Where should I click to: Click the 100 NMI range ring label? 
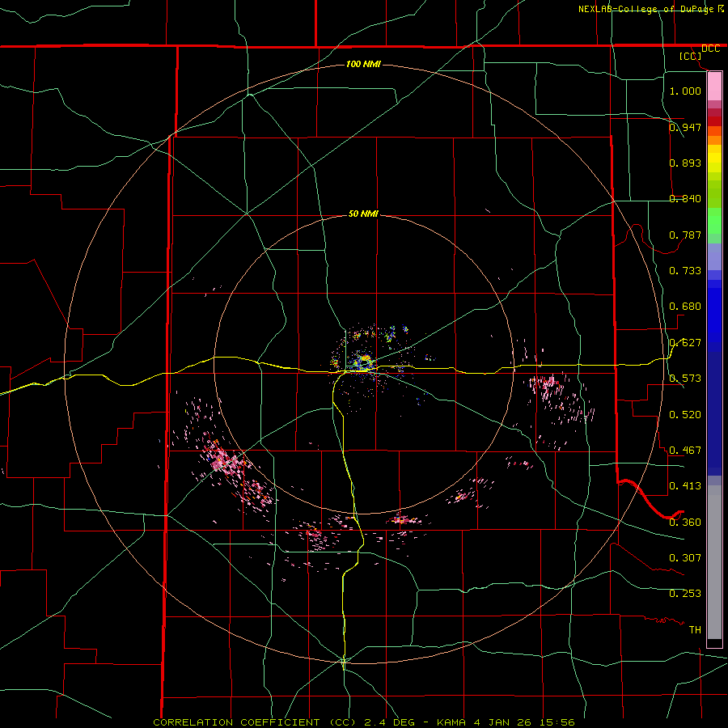363,64
